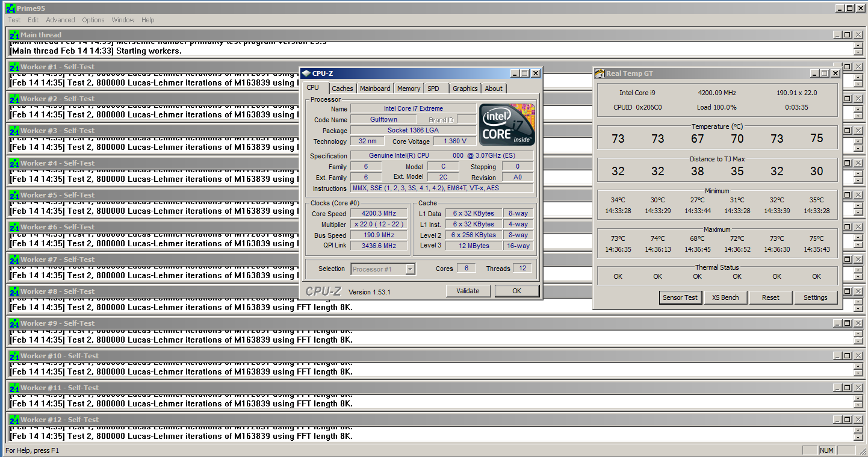Click the CPU-Z title bar icon
Viewport: 868px width, 457px height.
(306, 73)
